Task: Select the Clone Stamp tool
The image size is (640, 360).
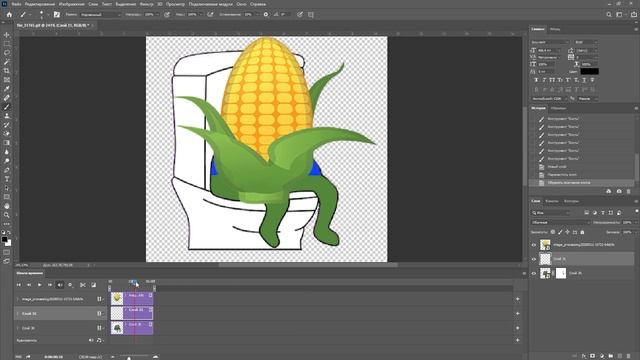Action: coord(7,116)
